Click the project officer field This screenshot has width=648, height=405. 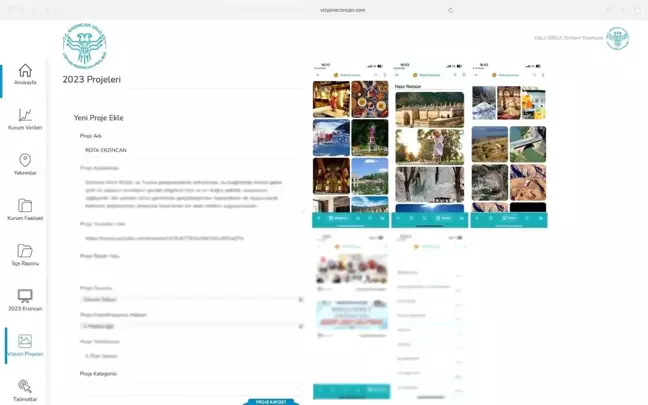(192, 356)
